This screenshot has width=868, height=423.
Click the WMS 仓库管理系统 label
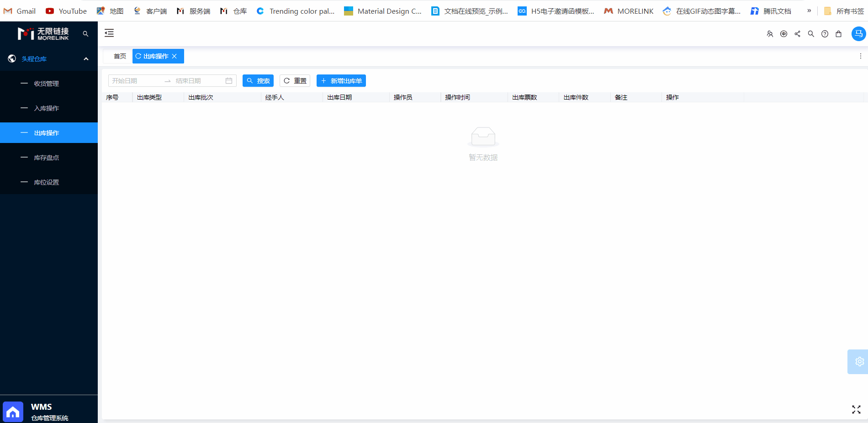(x=49, y=412)
